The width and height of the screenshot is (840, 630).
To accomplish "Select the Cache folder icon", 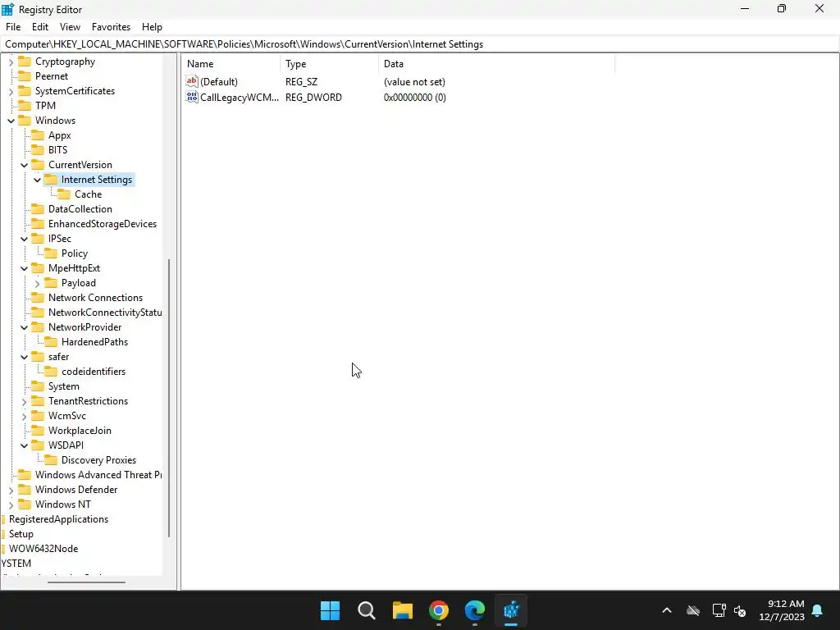I will tap(64, 194).
